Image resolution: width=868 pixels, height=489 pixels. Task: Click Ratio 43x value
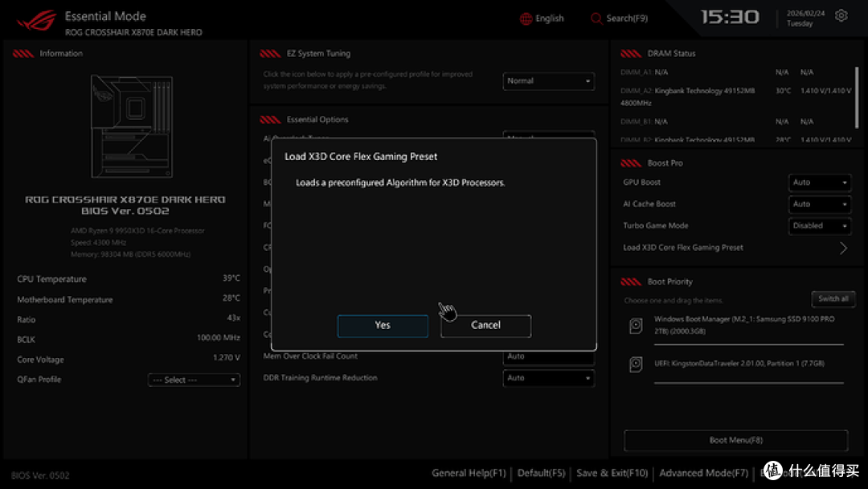click(x=234, y=318)
